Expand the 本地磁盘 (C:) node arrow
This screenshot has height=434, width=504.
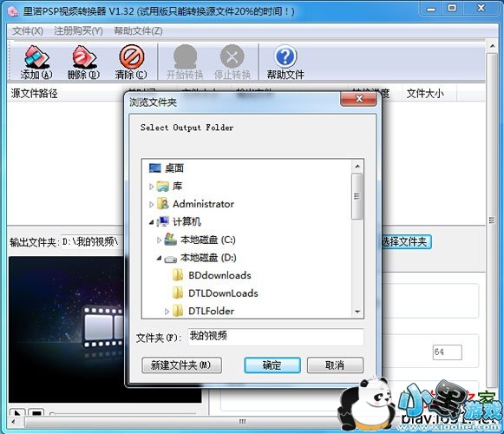pos(159,240)
